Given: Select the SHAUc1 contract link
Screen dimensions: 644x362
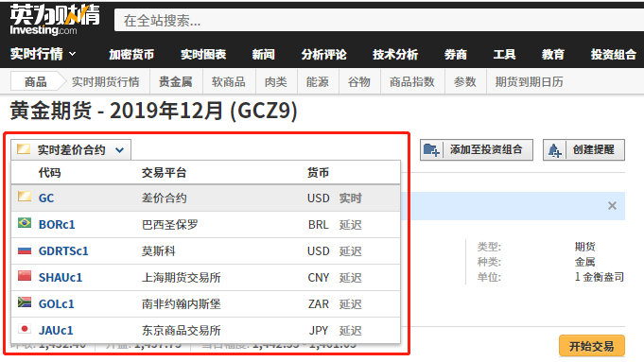Looking at the screenshot, I should click(x=61, y=278).
